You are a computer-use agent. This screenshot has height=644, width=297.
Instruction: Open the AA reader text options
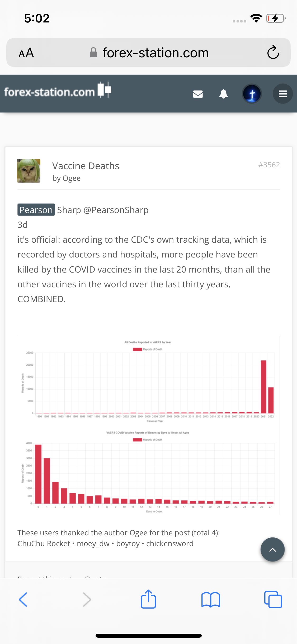click(x=26, y=53)
